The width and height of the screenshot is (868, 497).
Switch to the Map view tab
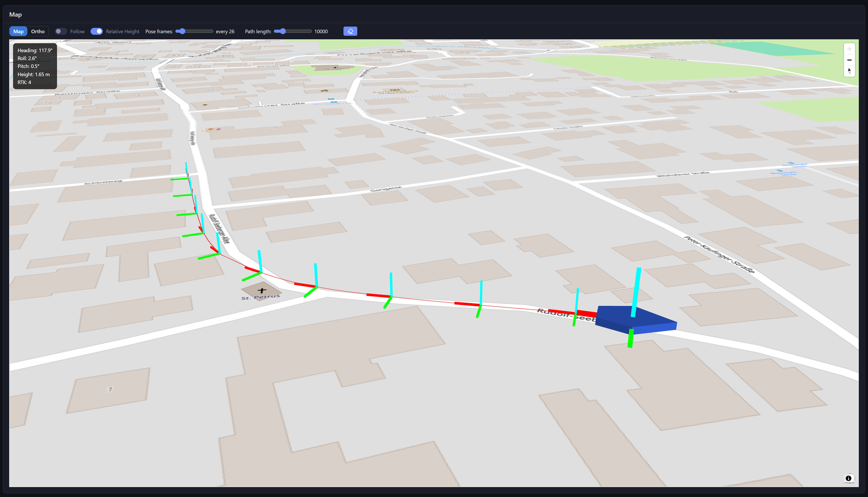pyautogui.click(x=18, y=31)
